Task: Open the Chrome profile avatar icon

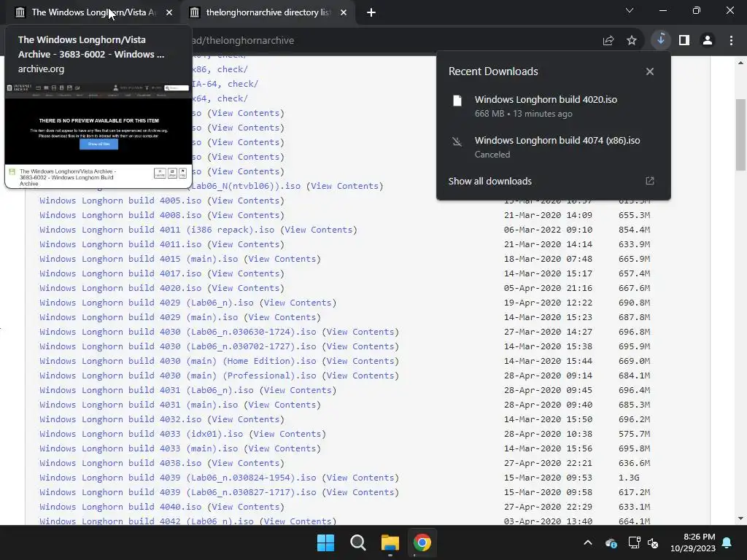Action: click(x=708, y=41)
